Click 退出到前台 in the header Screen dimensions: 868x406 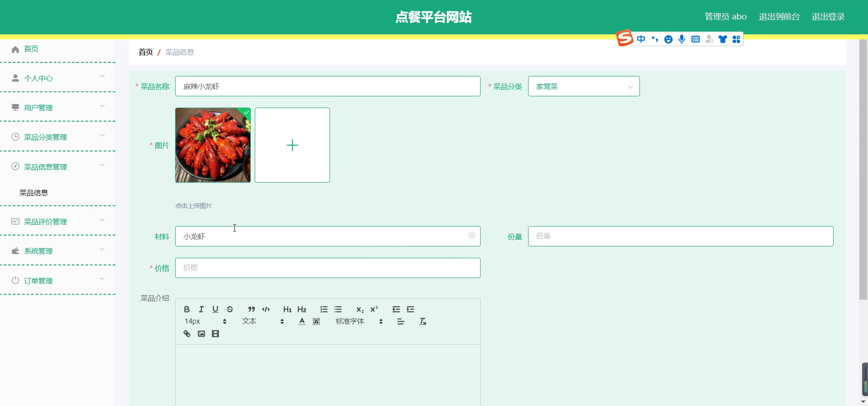[779, 17]
